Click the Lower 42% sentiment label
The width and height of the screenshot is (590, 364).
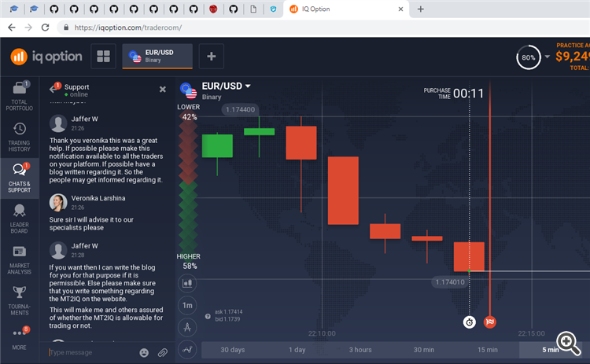click(189, 112)
